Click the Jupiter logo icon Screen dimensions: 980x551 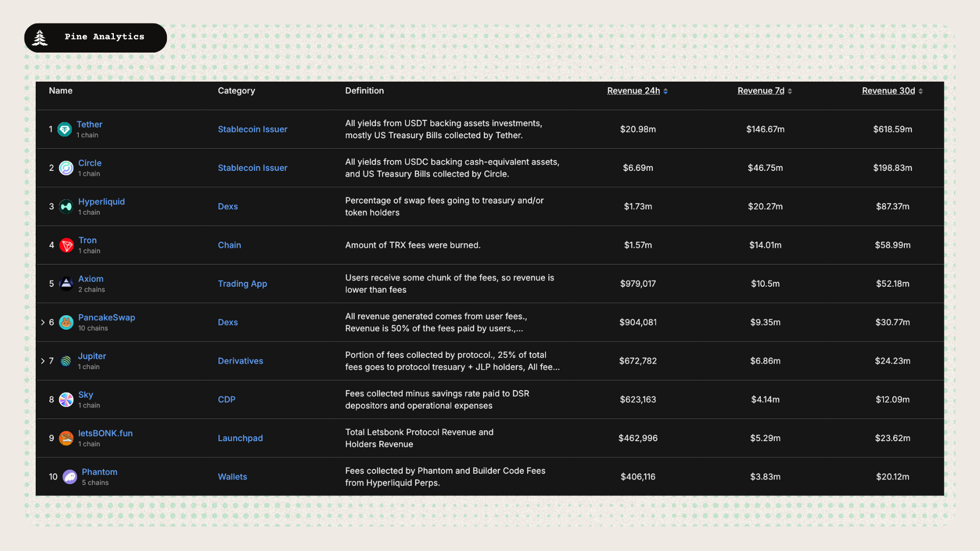coord(66,361)
